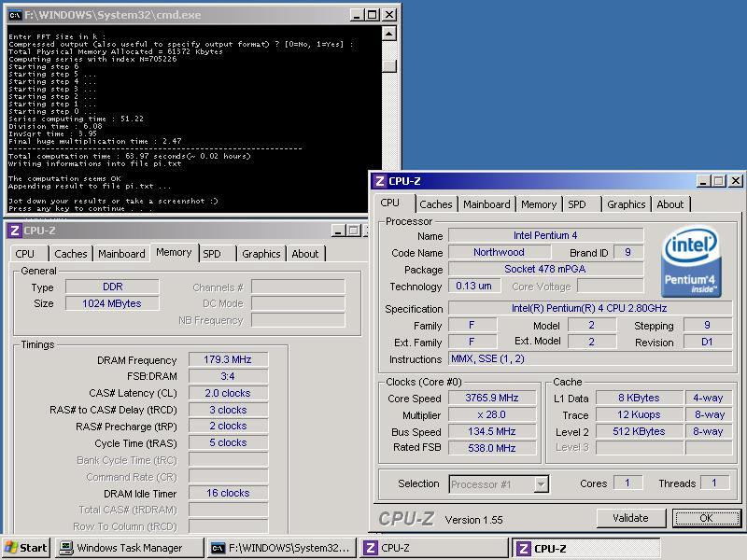Minimize the back CPU-Z Memory window
747x560 pixels.
338,231
